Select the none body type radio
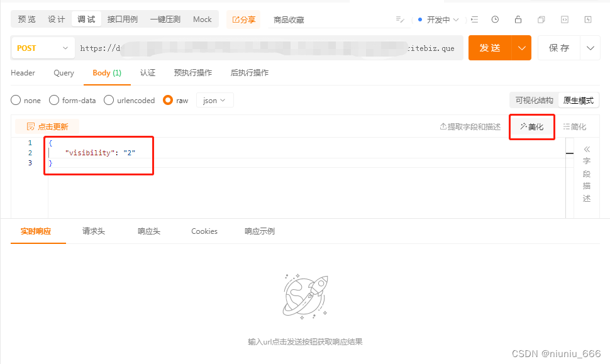This screenshot has height=364, width=610. 16,101
